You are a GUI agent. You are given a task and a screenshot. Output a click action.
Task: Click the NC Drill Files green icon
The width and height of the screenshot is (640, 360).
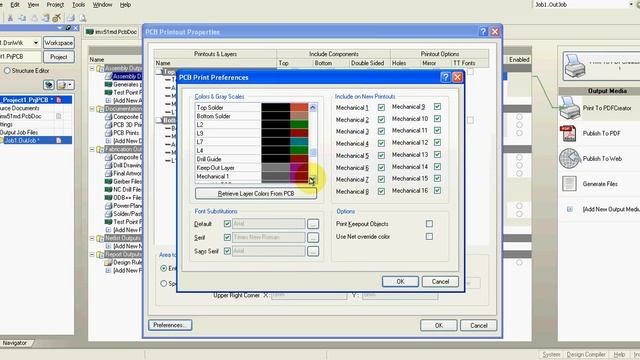coord(108,189)
